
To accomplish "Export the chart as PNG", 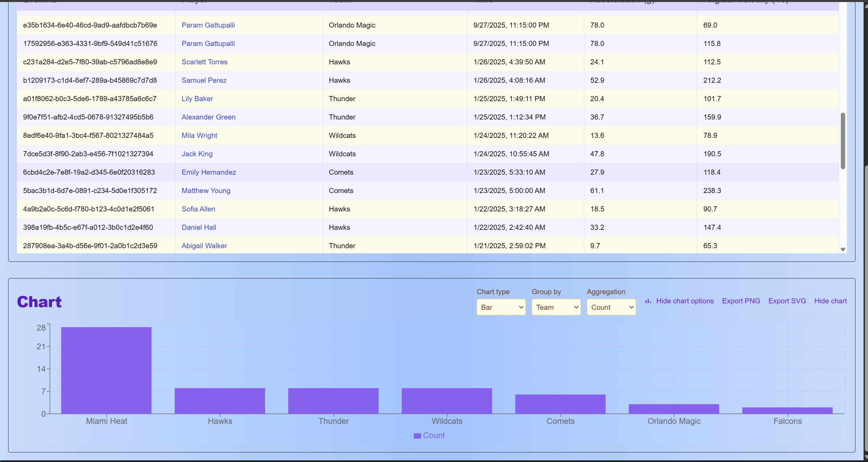I will tap(741, 301).
